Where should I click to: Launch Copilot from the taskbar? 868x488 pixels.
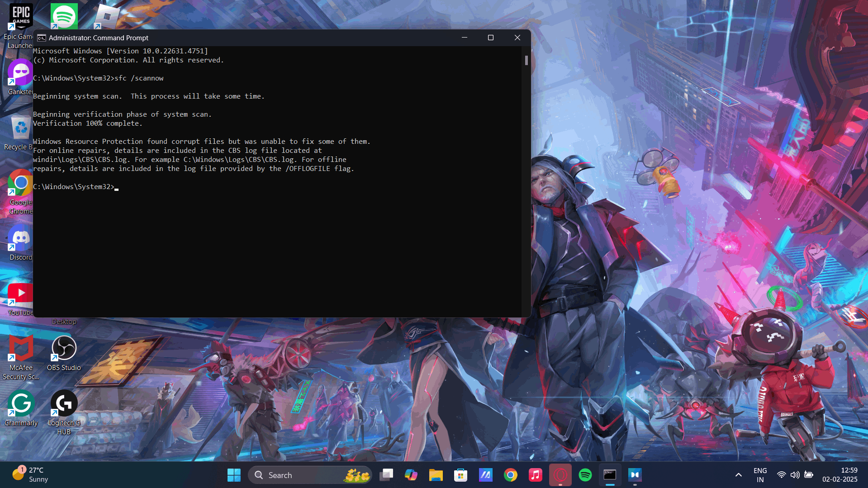pyautogui.click(x=411, y=475)
